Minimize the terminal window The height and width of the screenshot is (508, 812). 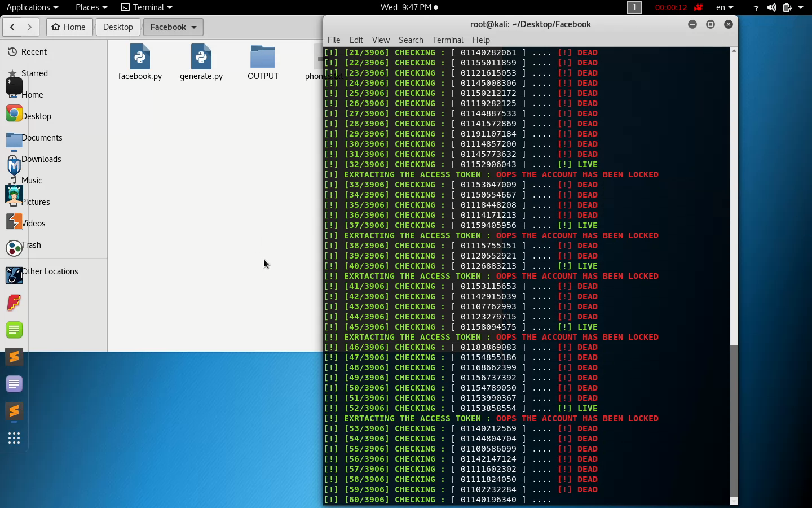(x=692, y=24)
